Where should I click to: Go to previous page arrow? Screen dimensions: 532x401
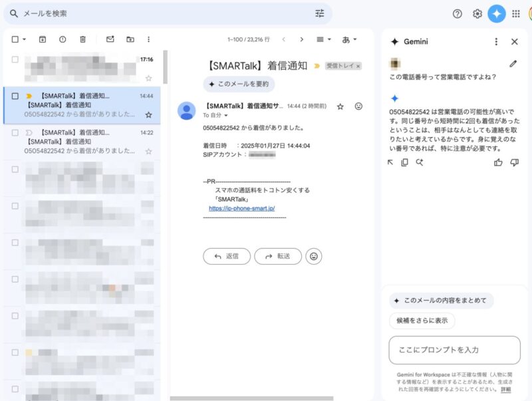pos(284,39)
